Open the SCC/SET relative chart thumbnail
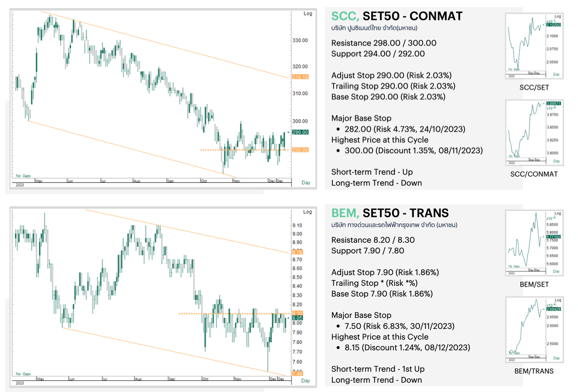 [x=534, y=46]
